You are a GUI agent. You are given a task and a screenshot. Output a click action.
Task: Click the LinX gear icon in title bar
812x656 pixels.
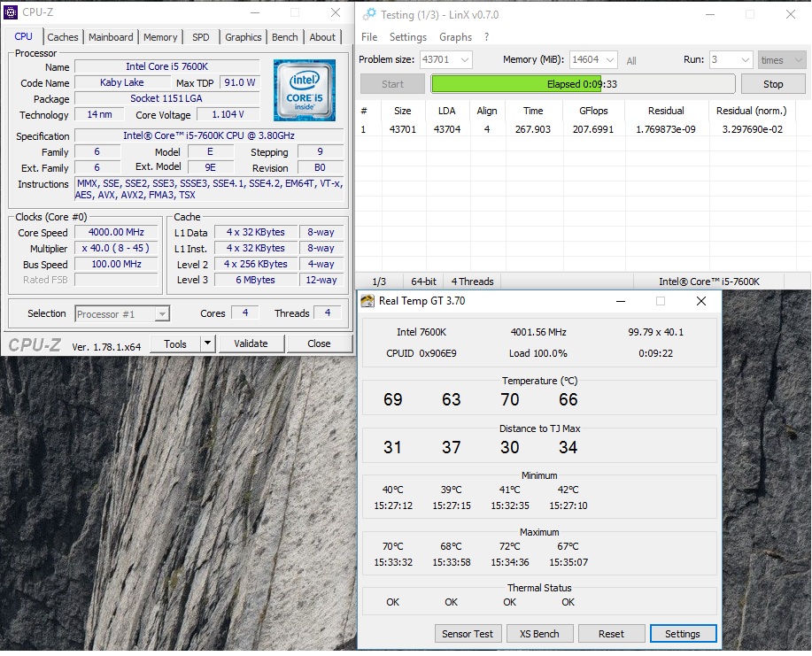click(369, 14)
